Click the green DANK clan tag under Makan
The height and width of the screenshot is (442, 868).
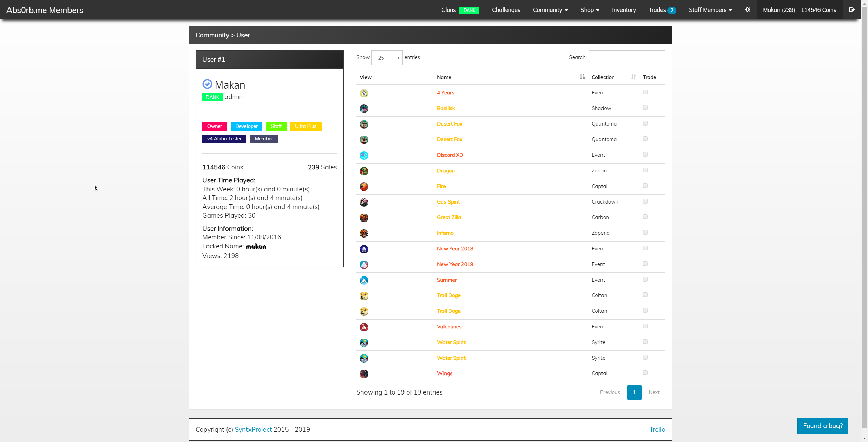[213, 97]
